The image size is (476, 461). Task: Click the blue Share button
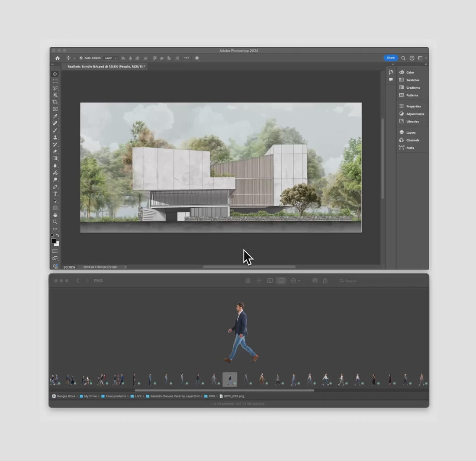click(x=390, y=58)
